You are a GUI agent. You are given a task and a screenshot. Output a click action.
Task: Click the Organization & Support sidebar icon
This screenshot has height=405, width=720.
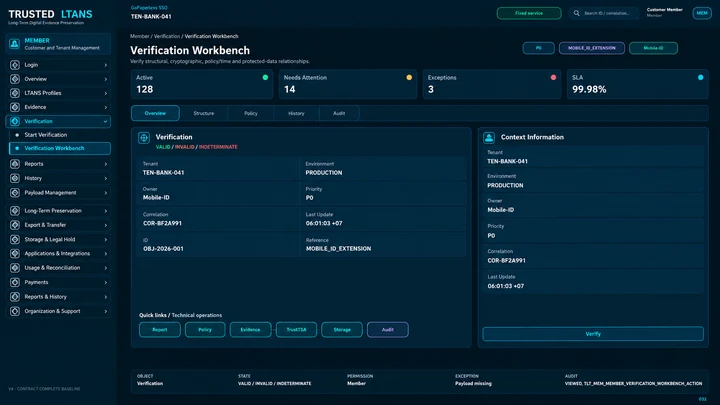coord(15,311)
